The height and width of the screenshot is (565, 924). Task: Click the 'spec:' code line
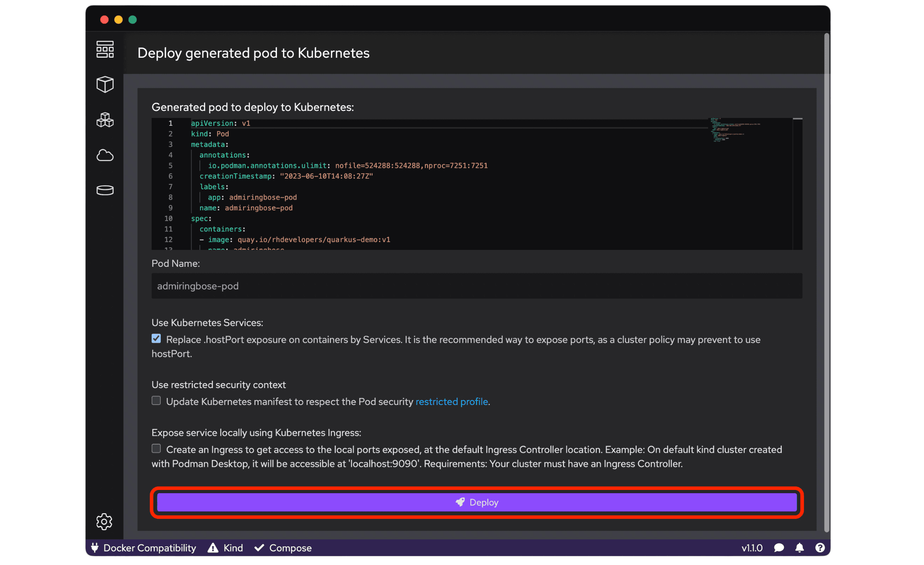[x=201, y=219]
